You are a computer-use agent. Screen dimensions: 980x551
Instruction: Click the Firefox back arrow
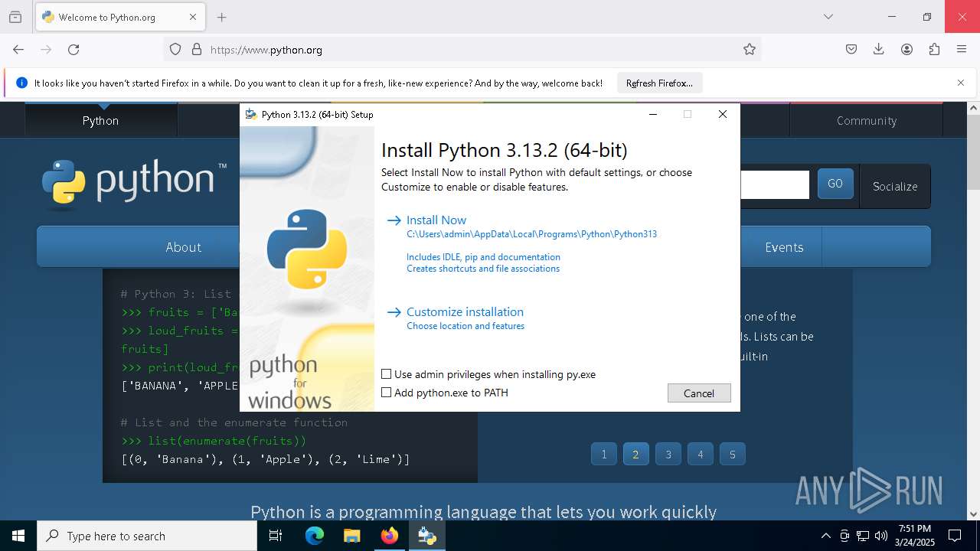18,49
